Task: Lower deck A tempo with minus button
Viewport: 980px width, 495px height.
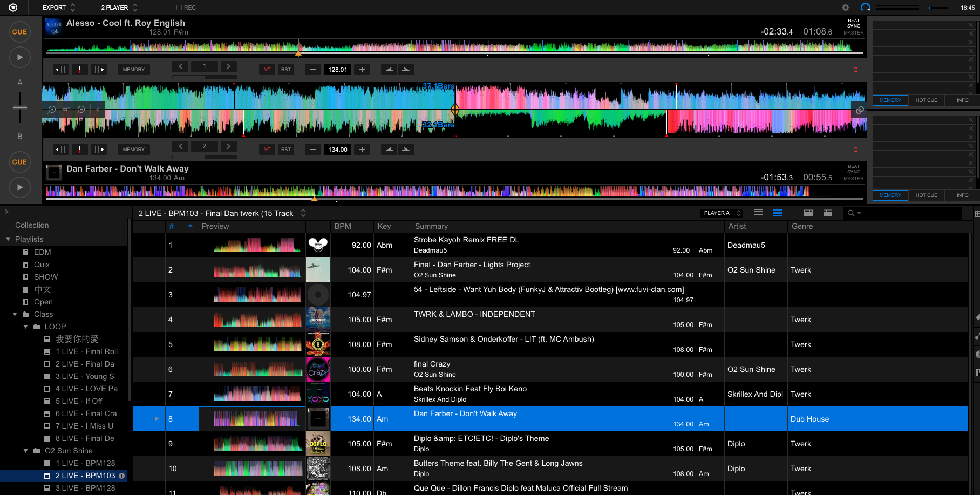Action: (312, 70)
